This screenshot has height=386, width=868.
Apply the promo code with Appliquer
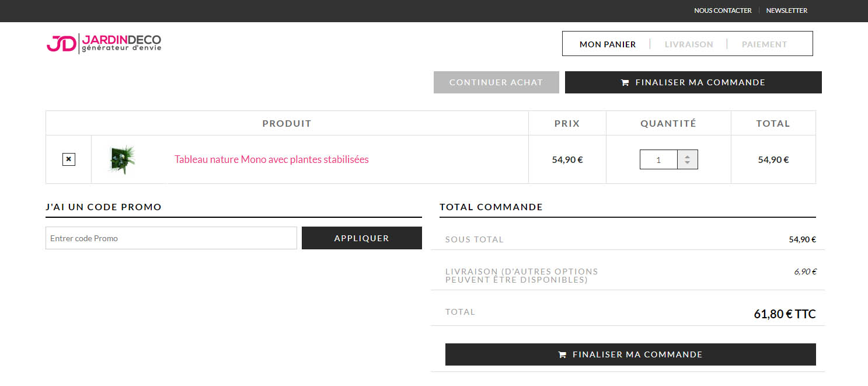[362, 238]
